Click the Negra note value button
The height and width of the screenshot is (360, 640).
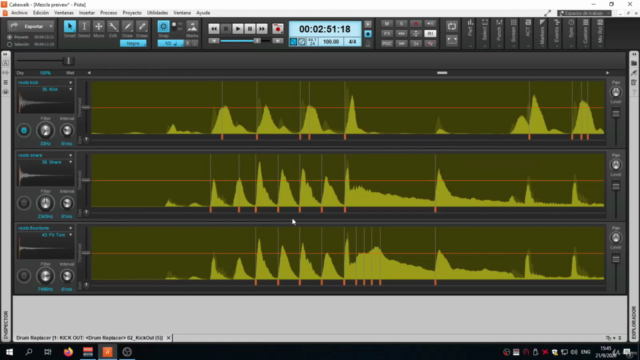(133, 43)
